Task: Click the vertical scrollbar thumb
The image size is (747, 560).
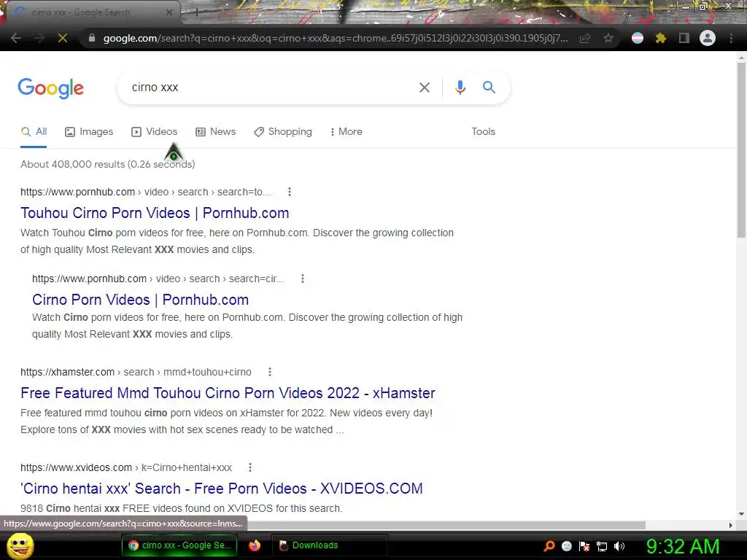Action: click(x=741, y=150)
